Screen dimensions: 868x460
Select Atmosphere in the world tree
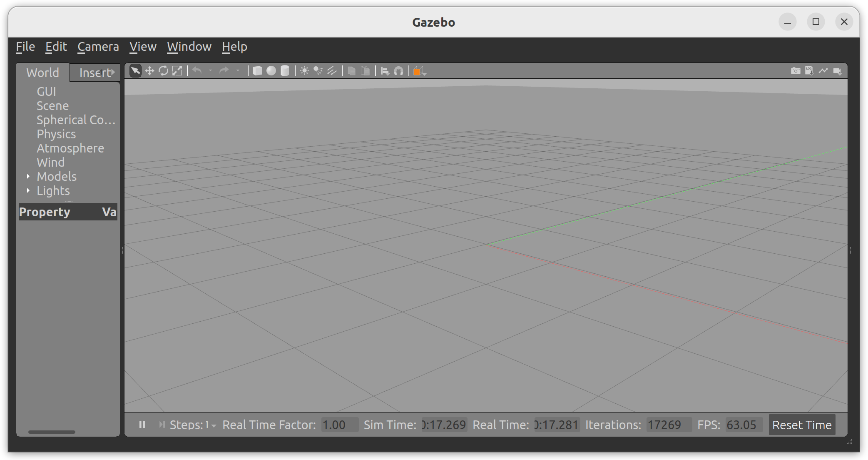(70, 148)
